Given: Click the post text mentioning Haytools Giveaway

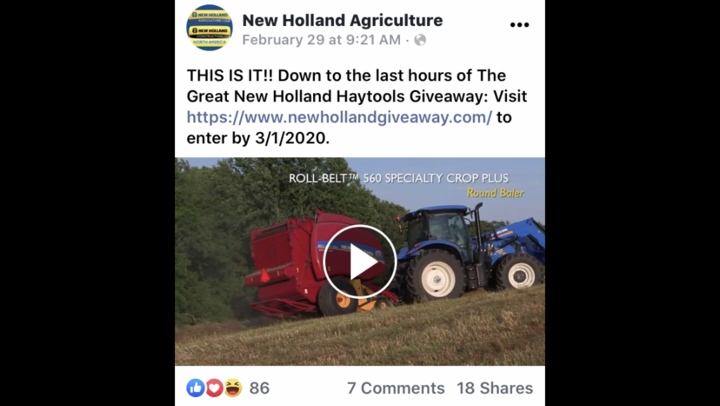Looking at the screenshot, I should 357,96.
